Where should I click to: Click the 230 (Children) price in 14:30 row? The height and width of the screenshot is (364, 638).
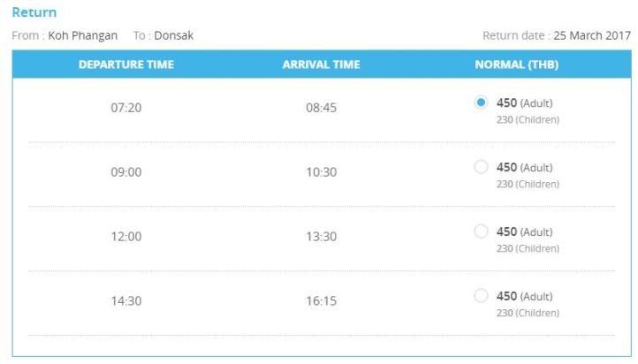pos(528,313)
